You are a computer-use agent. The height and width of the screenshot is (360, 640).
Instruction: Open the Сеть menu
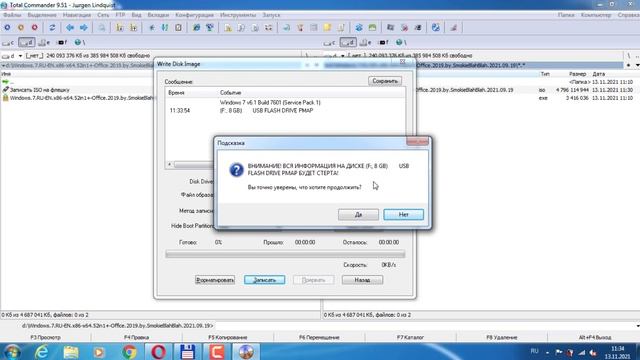(x=103, y=15)
